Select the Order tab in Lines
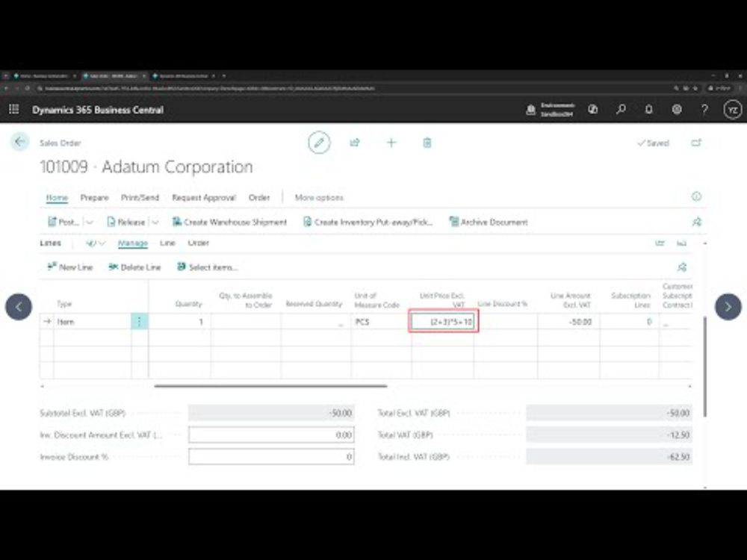Screen dimensions: 747x560 (198, 243)
